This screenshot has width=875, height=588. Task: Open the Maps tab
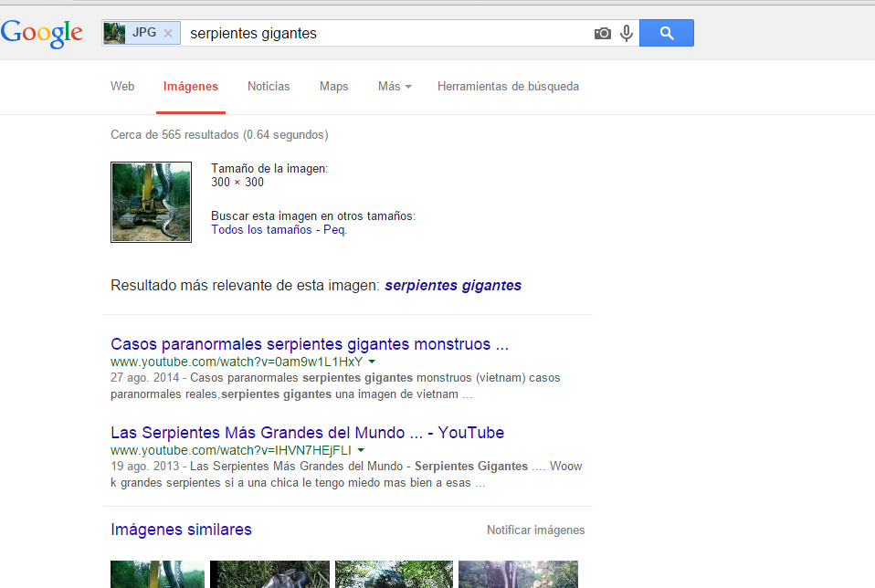point(333,87)
